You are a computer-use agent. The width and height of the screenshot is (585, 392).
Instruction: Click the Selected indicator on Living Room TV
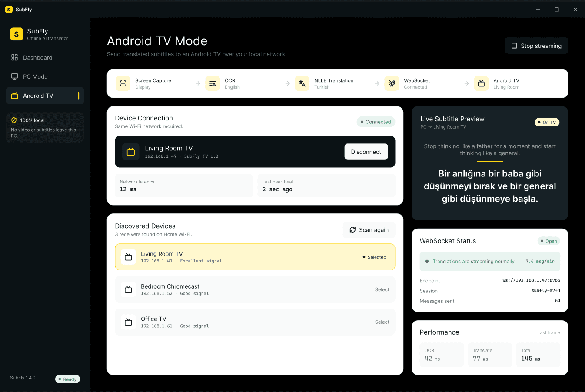click(374, 257)
